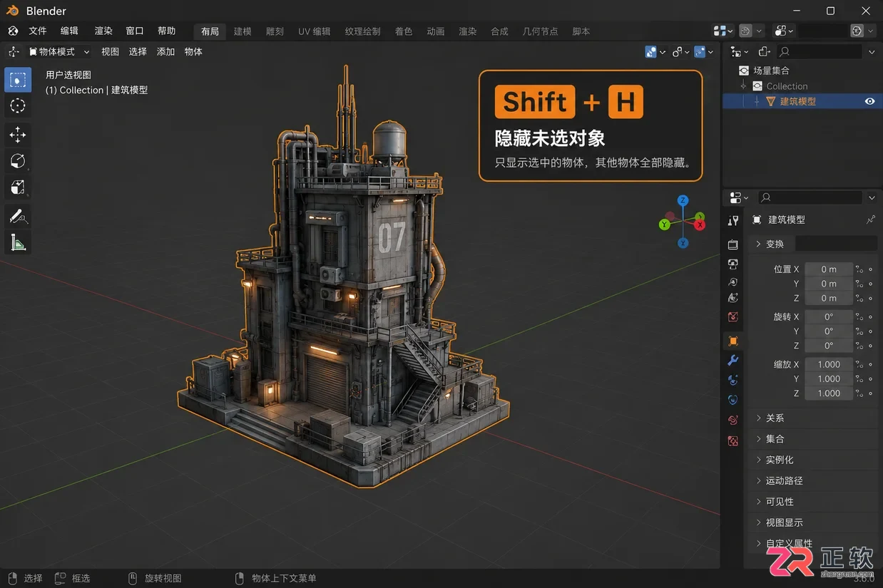Open the 窗口 menu
Screen dimensions: 883x588
(x=135, y=31)
